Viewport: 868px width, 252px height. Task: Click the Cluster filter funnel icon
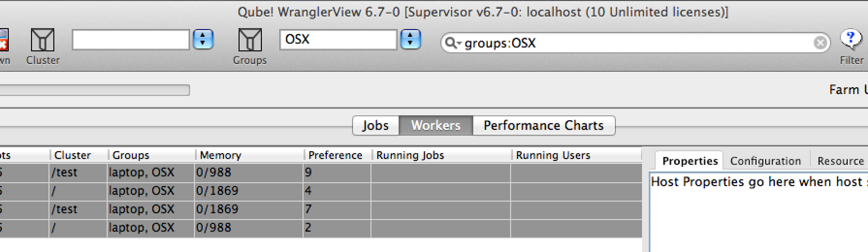point(42,40)
